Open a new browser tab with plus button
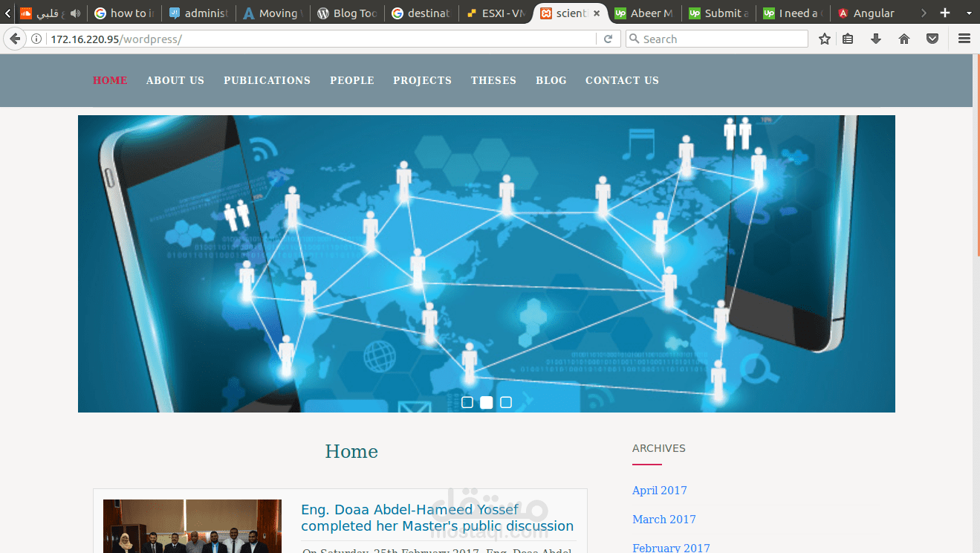The width and height of the screenshot is (980, 553). [x=944, y=13]
